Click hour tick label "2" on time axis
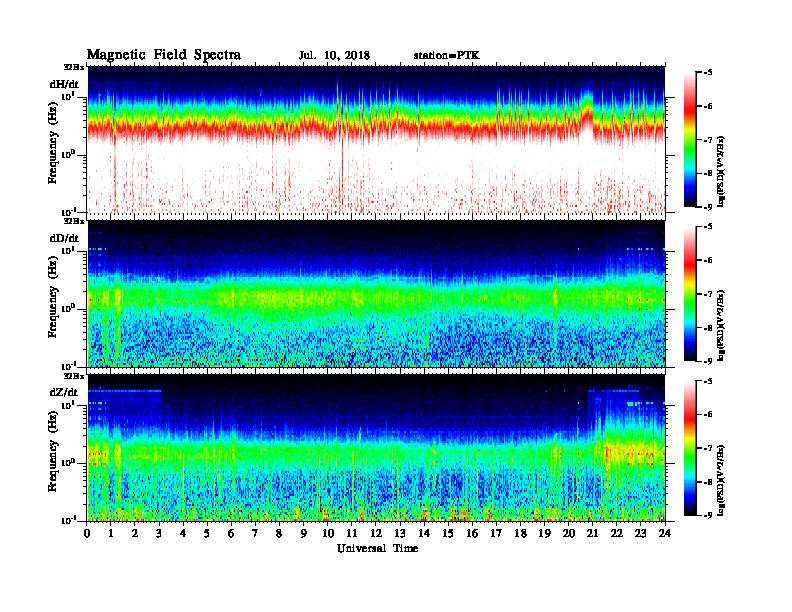The width and height of the screenshot is (792, 612). coord(135,533)
